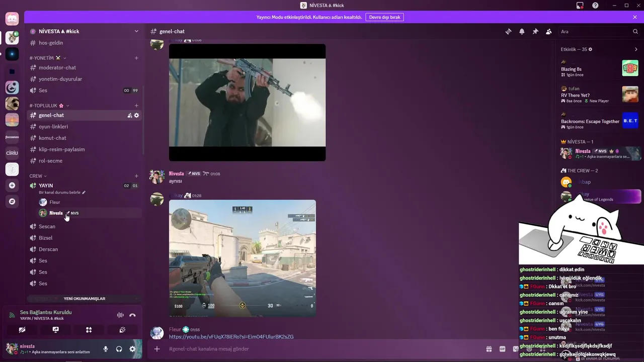Viewport: 644px width, 362px height.
Task: Open the soundboard icon
Action: coord(122,330)
